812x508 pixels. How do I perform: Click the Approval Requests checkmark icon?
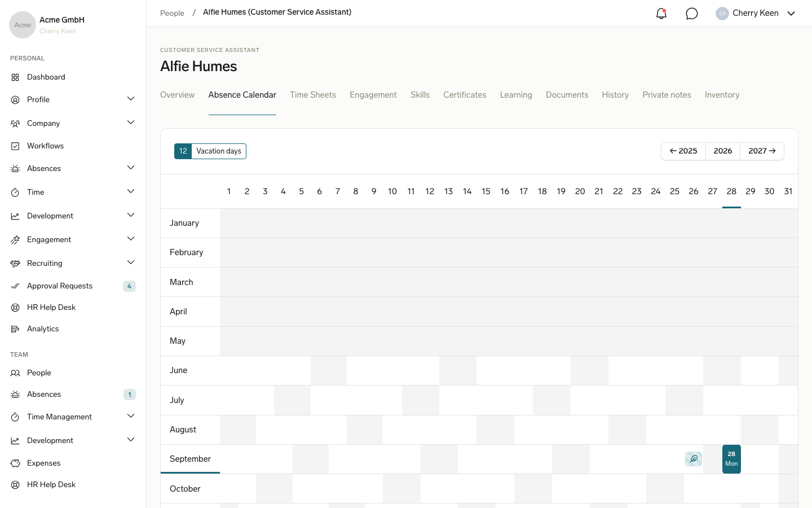point(15,286)
